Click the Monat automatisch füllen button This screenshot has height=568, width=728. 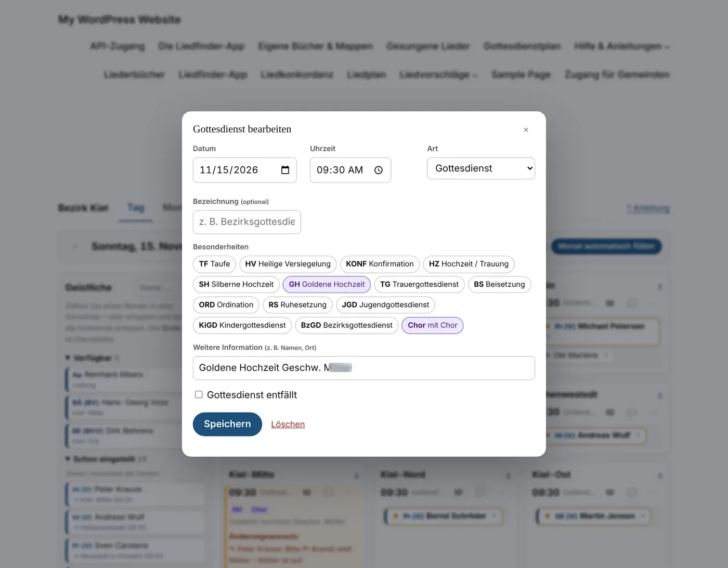[606, 246]
